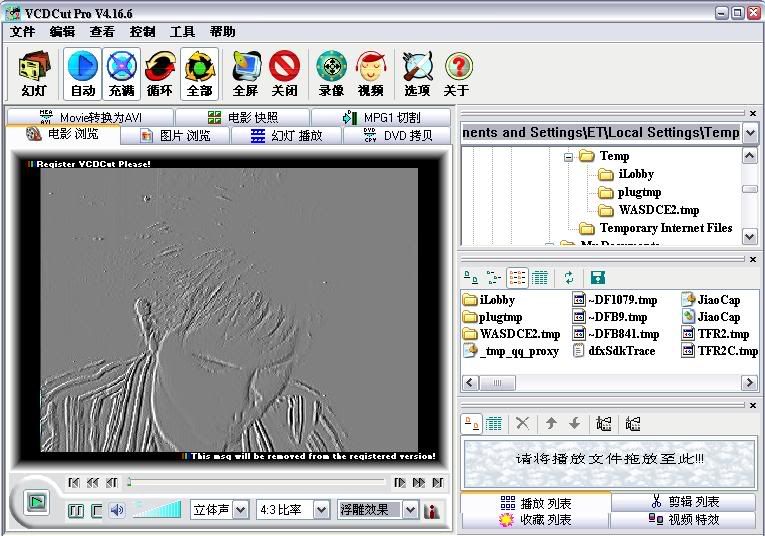Select the 电影 浏览 tab
Viewport: 765px width, 536px height.
pos(63,134)
